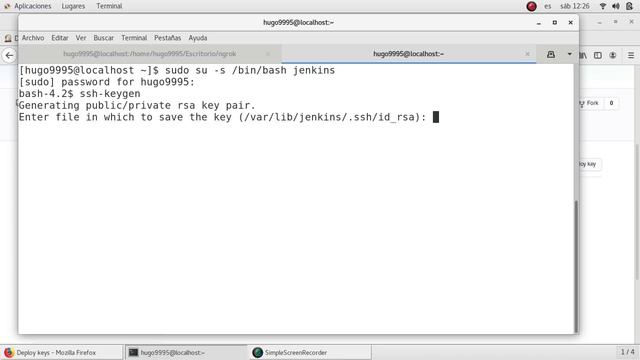Open the Aplicaciones menu in the top panel
The image size is (640, 360).
coord(33,6)
